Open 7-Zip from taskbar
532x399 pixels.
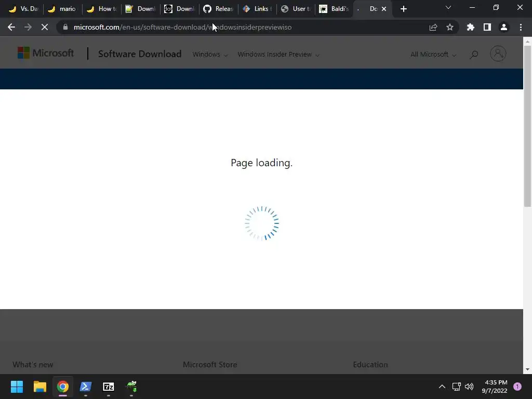109,387
